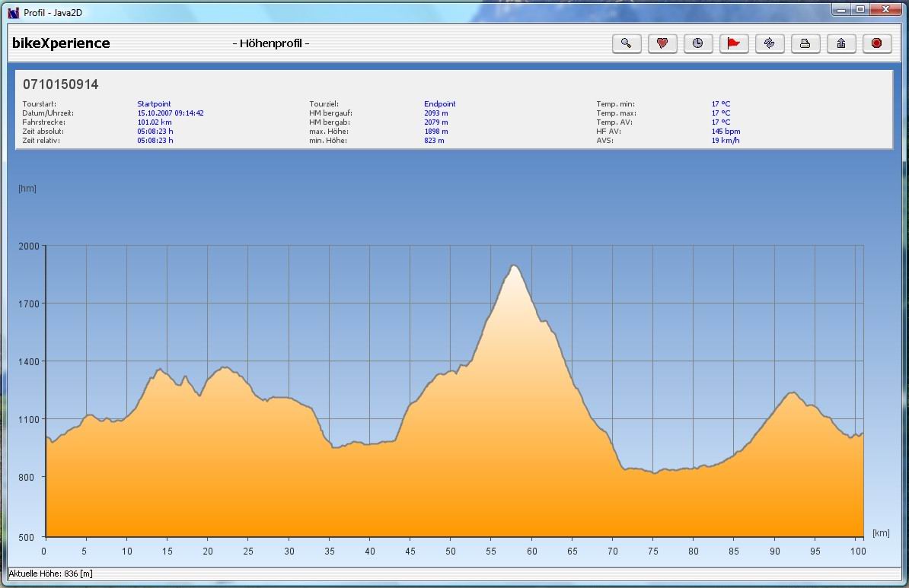Click the export upload arrow button
The height and width of the screenshot is (588, 909).
[x=840, y=43]
